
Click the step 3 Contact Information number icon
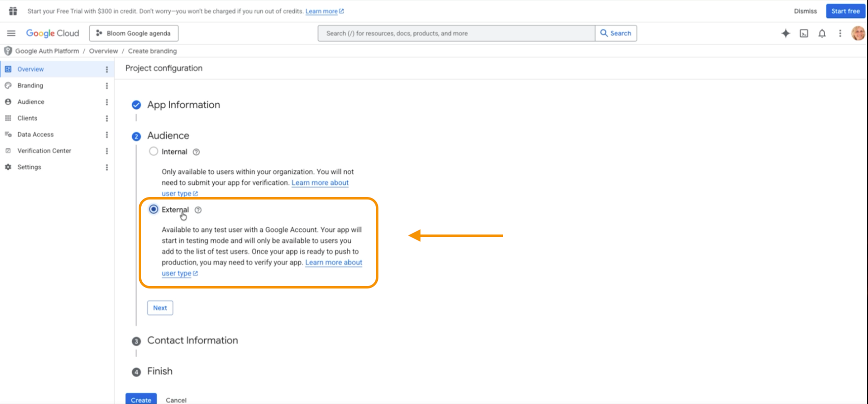pos(136,341)
